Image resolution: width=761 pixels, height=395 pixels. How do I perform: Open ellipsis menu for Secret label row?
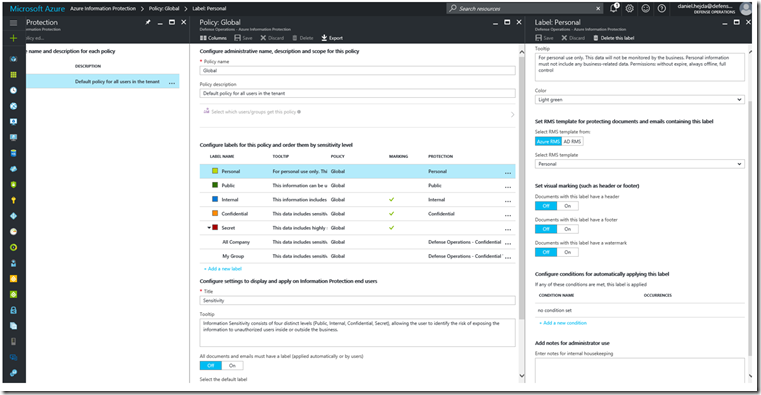click(x=508, y=229)
